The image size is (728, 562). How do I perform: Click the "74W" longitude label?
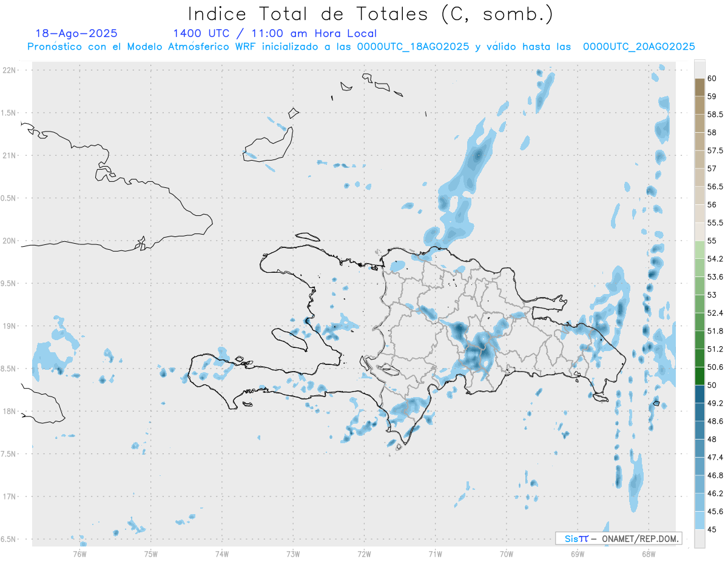click(222, 554)
